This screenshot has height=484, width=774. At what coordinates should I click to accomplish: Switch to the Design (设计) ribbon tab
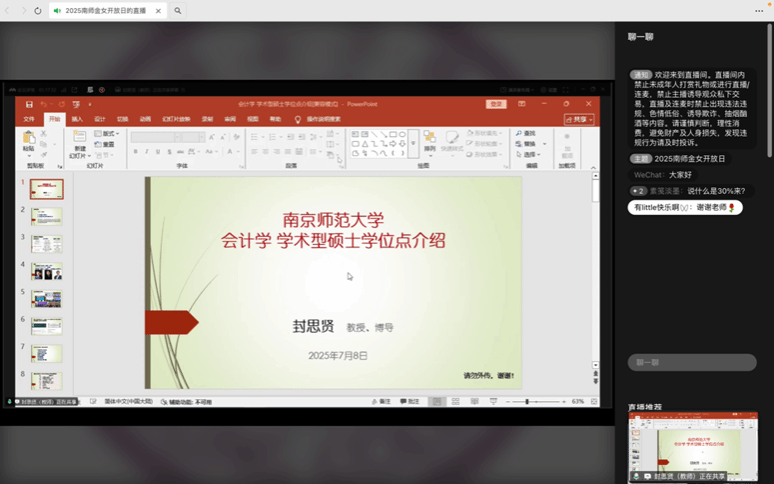pyautogui.click(x=100, y=119)
